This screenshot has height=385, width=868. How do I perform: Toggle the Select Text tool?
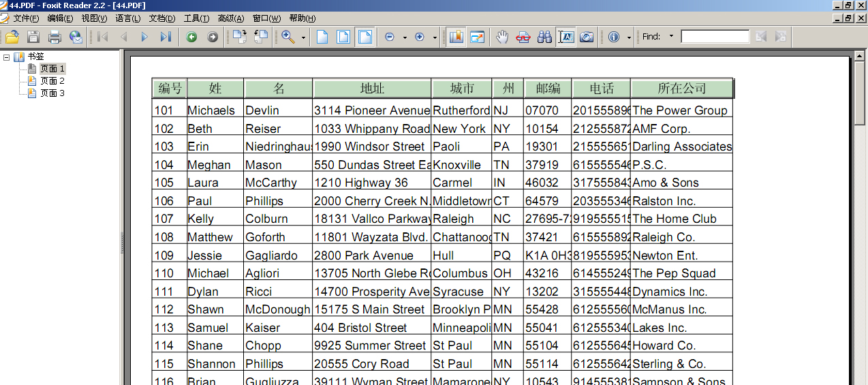[565, 37]
